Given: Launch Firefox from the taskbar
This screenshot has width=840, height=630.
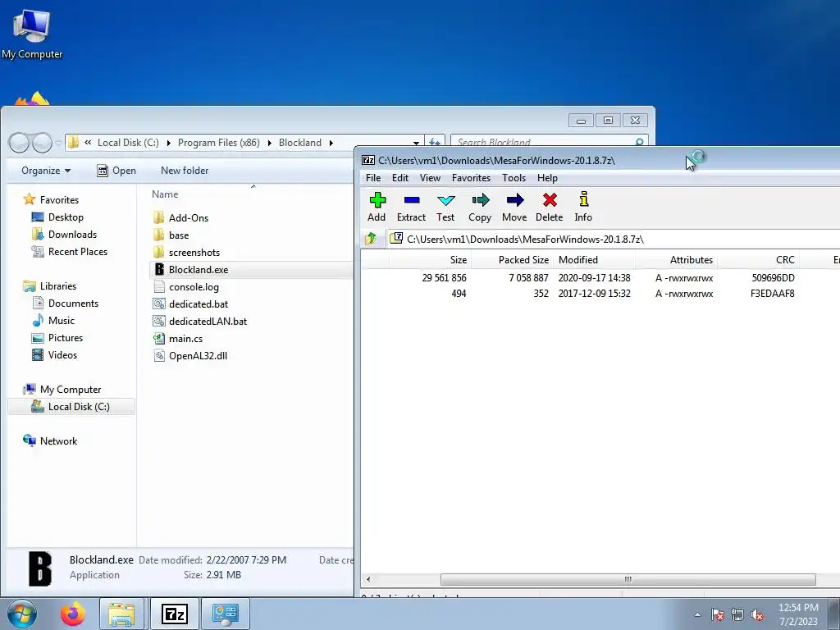Looking at the screenshot, I should tap(73, 614).
